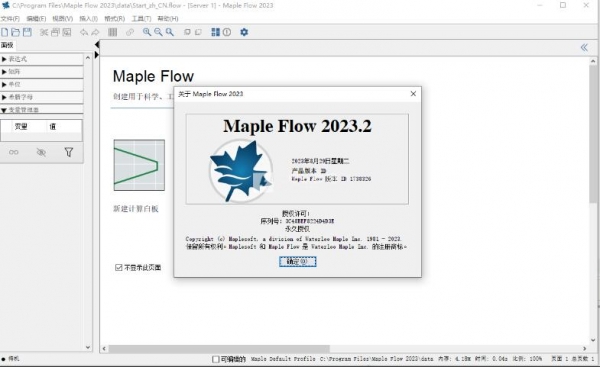The height and width of the screenshot is (367, 600).
Task: Open the 帮助(H) menu
Action: pos(168,18)
